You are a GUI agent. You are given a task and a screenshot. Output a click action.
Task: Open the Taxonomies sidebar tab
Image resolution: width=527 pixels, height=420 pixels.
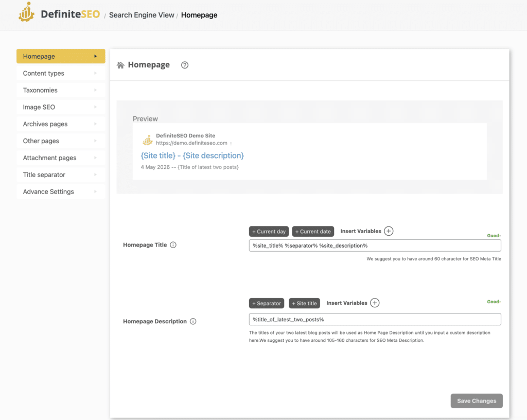pyautogui.click(x=61, y=90)
